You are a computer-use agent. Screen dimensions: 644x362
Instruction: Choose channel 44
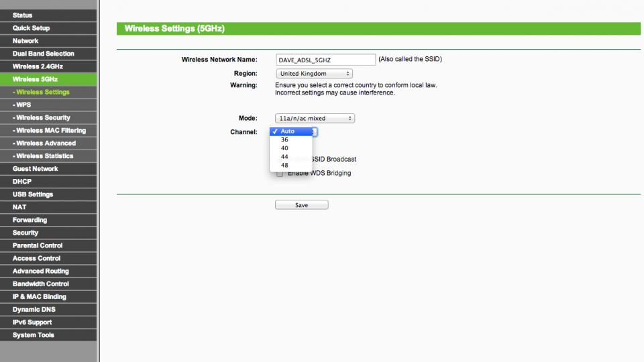click(290, 157)
